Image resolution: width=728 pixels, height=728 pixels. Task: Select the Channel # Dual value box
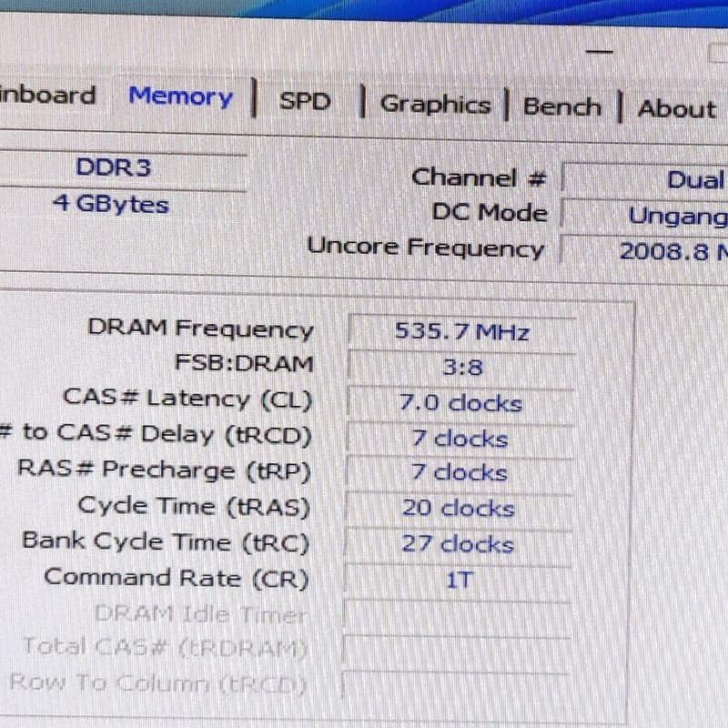[646, 179]
